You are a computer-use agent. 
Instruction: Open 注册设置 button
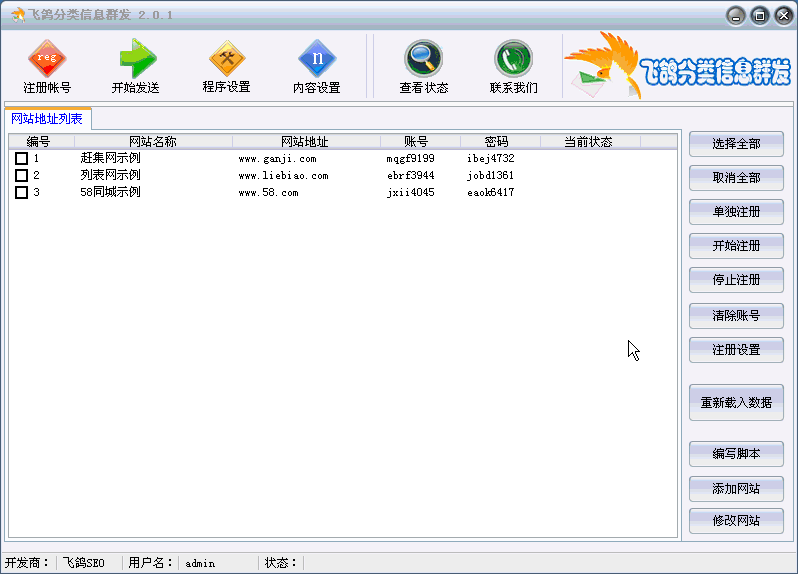(736, 350)
